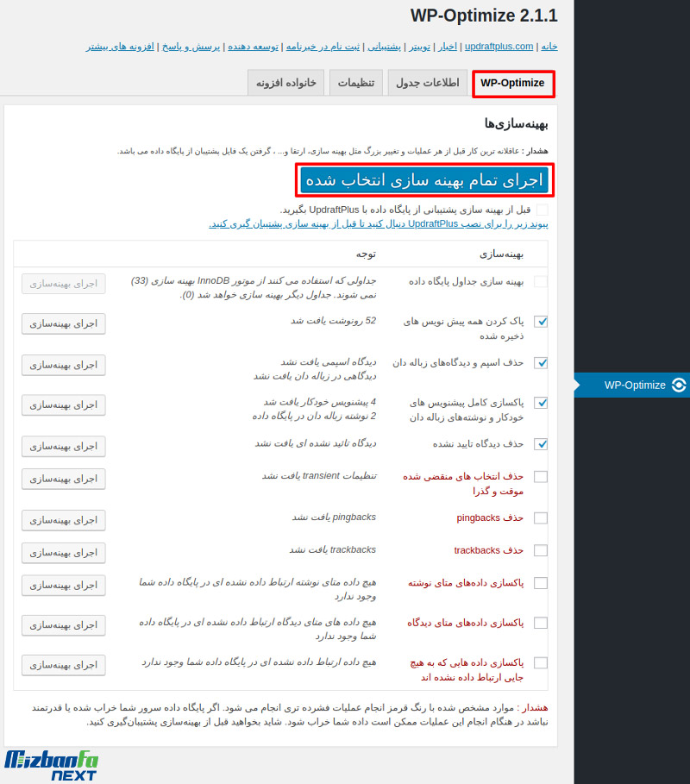Run optimization for the حذف دیدگاه تایید نشده row
This screenshot has width=690, height=784.
tap(64, 447)
